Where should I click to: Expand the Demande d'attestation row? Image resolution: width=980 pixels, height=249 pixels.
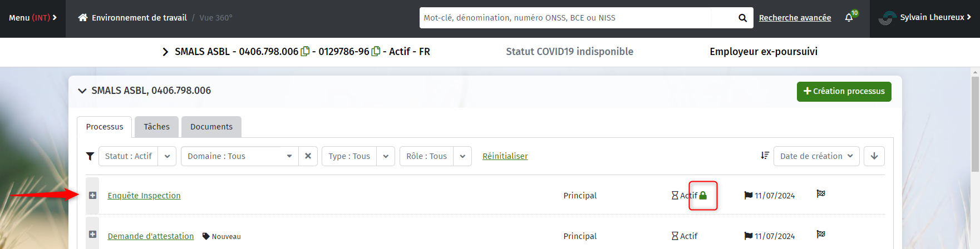[92, 235]
